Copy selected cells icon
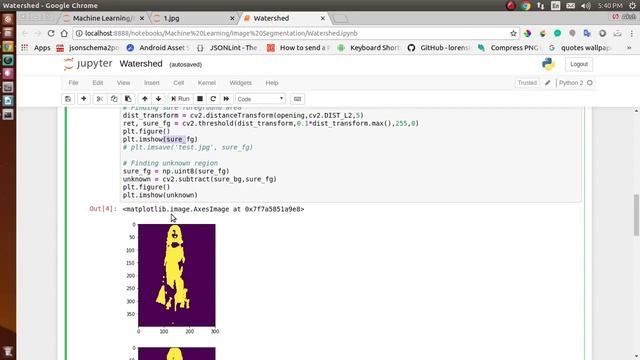The width and height of the screenshot is (640, 360). [114, 99]
